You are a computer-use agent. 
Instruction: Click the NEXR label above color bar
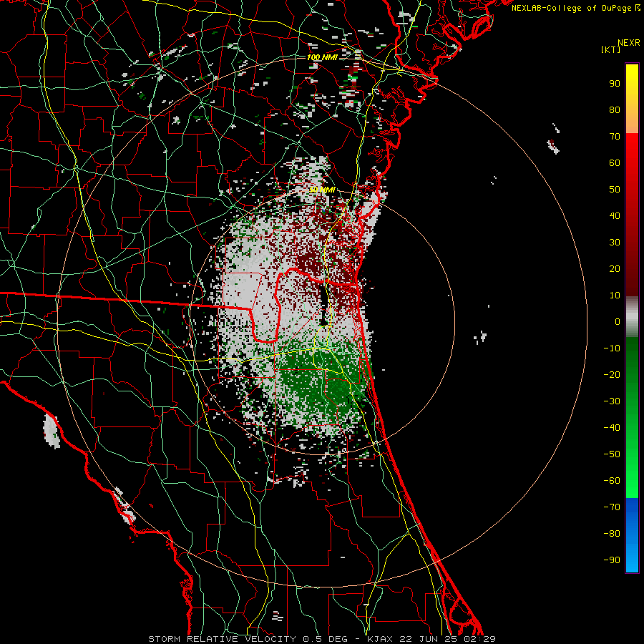(x=629, y=43)
